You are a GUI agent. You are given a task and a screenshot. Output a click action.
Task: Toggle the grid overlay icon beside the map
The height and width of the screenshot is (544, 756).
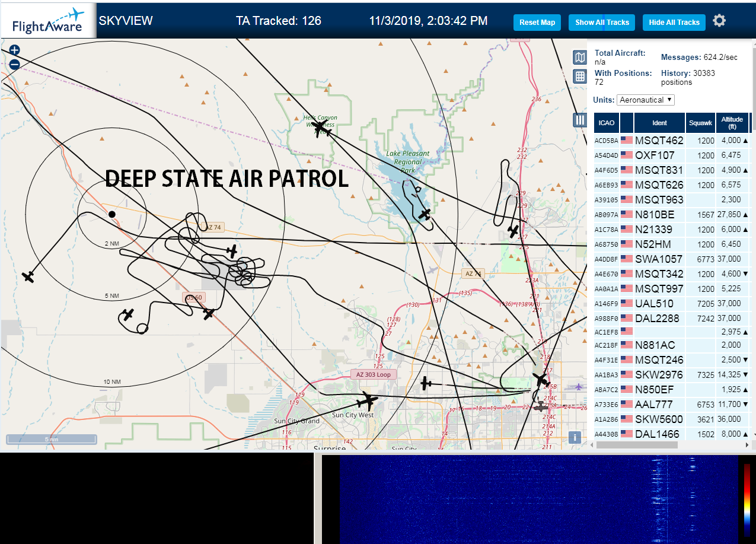tap(580, 76)
